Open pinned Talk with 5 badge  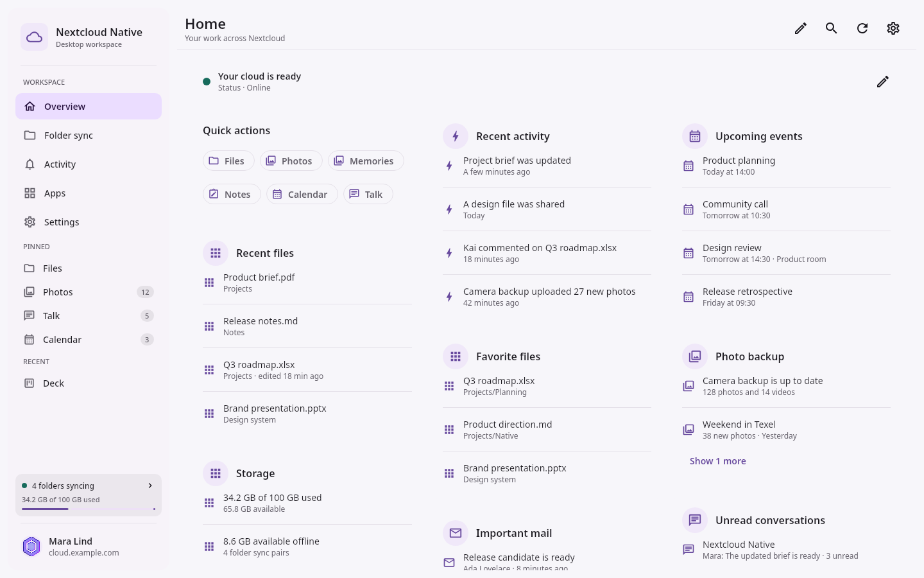click(x=89, y=316)
